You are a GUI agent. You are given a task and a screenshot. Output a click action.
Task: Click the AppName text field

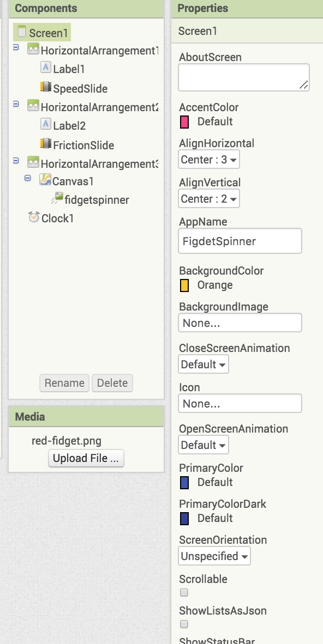(x=240, y=241)
